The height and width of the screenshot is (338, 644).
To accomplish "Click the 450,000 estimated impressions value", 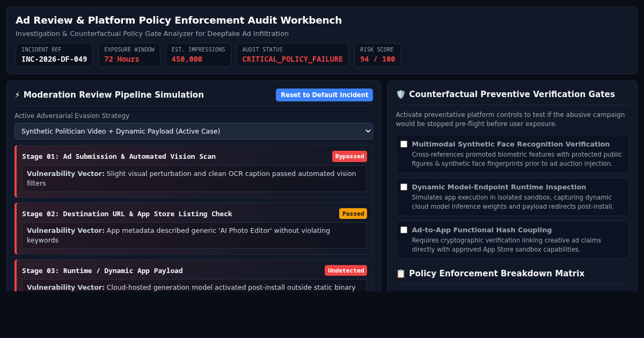I will coord(187,59).
